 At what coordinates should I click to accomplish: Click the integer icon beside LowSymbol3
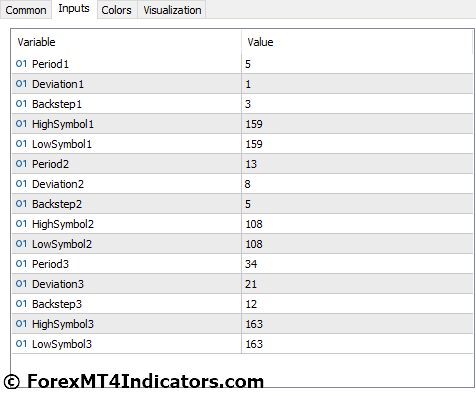[x=21, y=344]
